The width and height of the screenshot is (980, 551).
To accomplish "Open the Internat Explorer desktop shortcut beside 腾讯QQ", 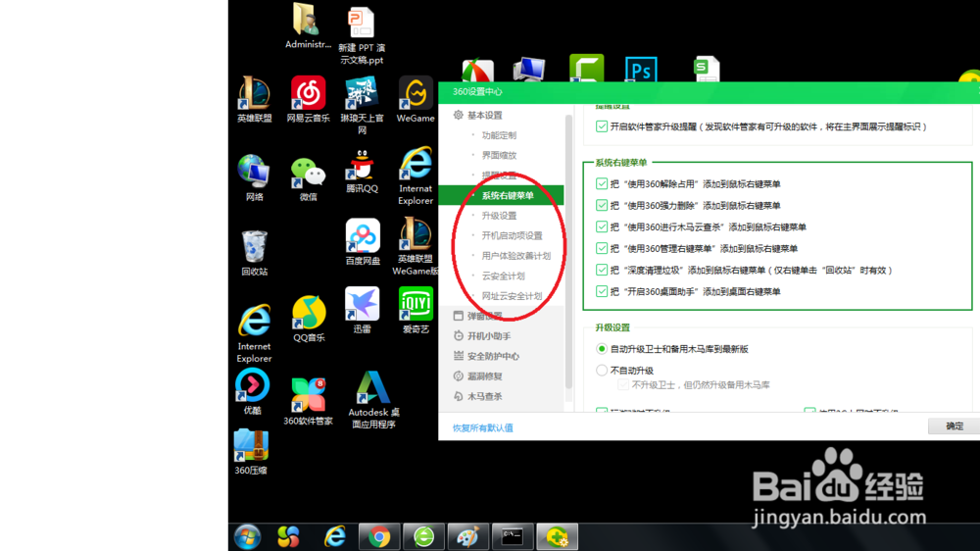I will [416, 175].
